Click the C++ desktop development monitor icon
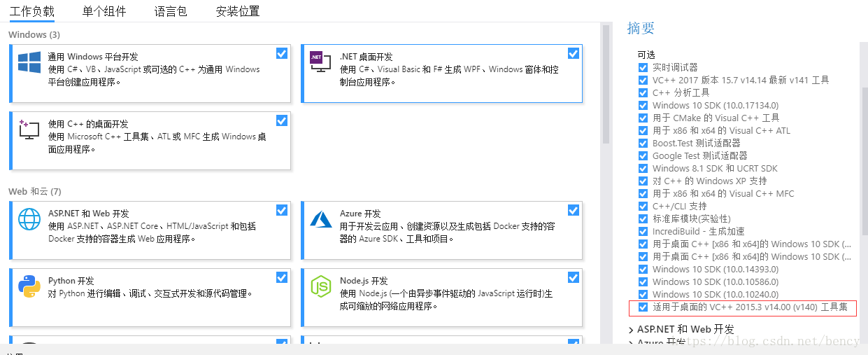The width and height of the screenshot is (868, 355). click(29, 129)
